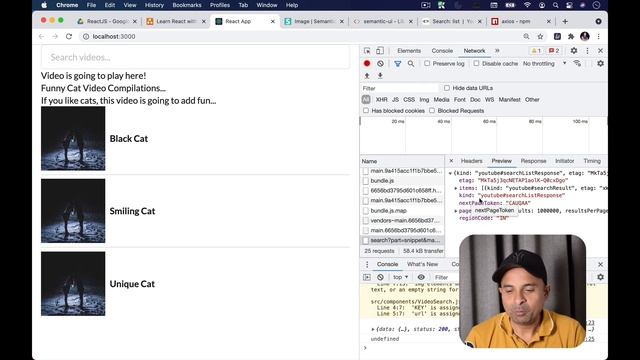This screenshot has height=360, width=640.
Task: Toggle the device toolbar icon in DevTools
Action: pos(380,51)
